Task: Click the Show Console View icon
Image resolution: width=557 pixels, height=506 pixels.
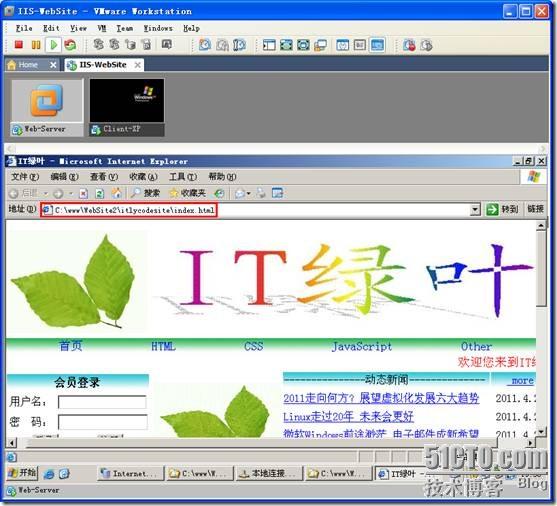Action: click(x=377, y=45)
